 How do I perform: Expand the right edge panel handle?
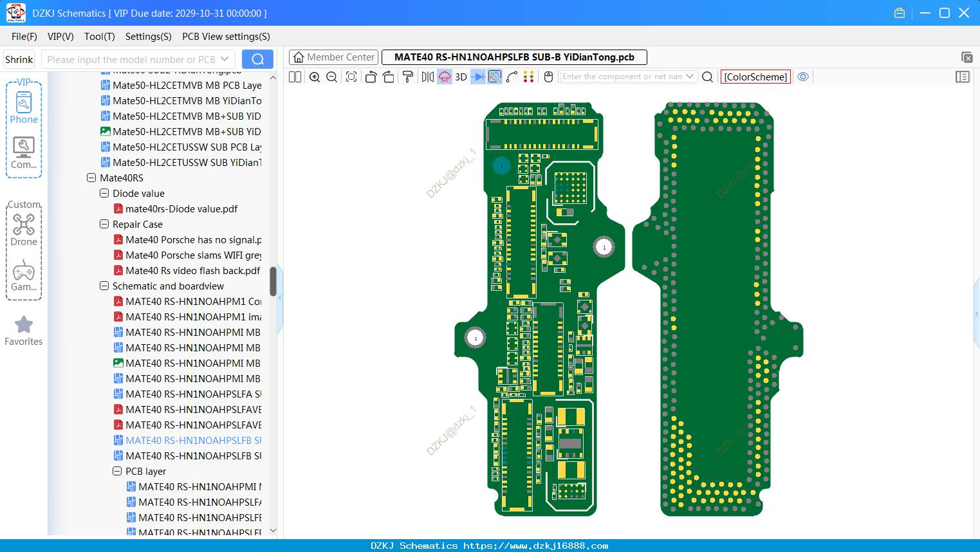[x=977, y=314]
